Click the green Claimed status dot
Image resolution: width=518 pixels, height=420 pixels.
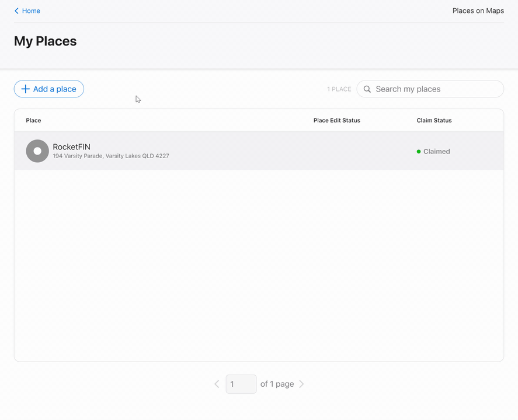[418, 151]
